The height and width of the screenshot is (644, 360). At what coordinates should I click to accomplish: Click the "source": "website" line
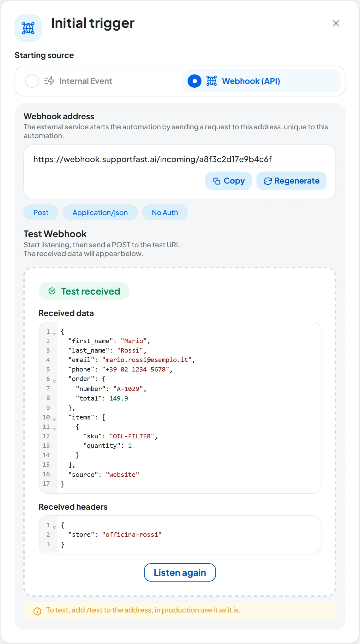pyautogui.click(x=104, y=475)
